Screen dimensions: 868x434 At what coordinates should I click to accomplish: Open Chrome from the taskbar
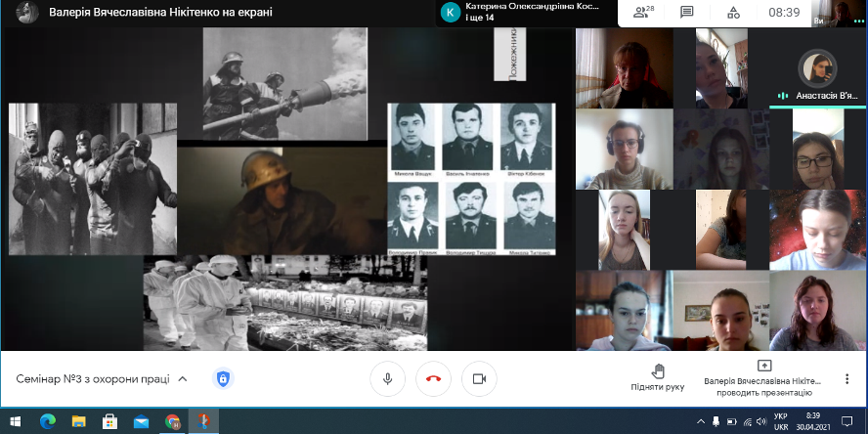[x=173, y=421]
